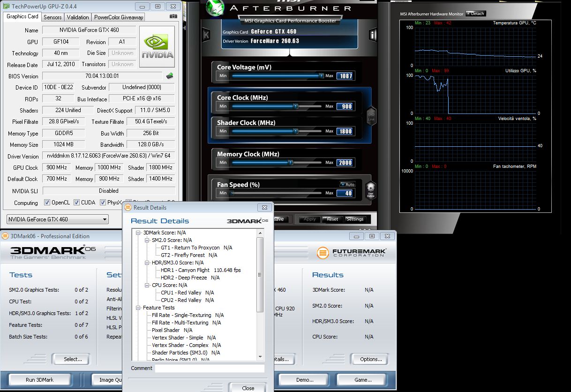Click the Result Details title bar icon
Image resolution: width=571 pixels, height=392 pixels.
click(128, 207)
